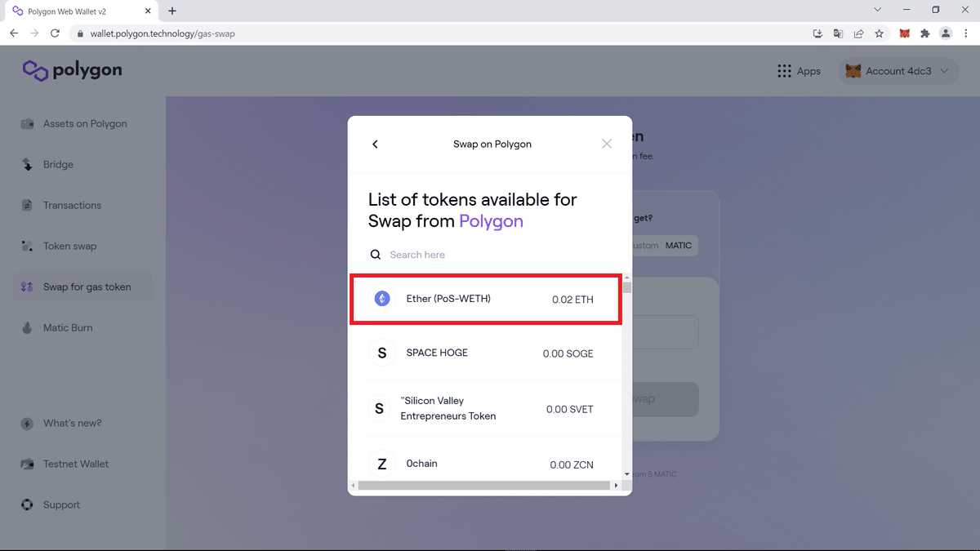Bookmark this page with star icon
The width and height of the screenshot is (980, 551).
coord(880,33)
